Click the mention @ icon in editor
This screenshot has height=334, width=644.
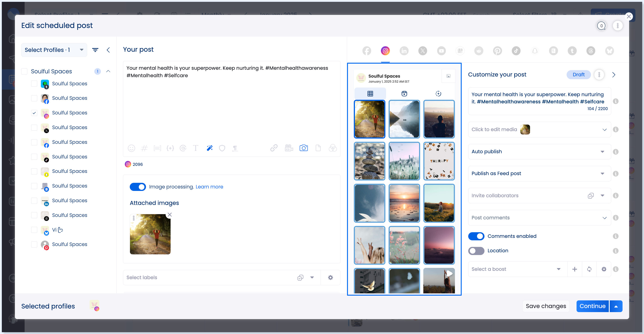point(183,148)
